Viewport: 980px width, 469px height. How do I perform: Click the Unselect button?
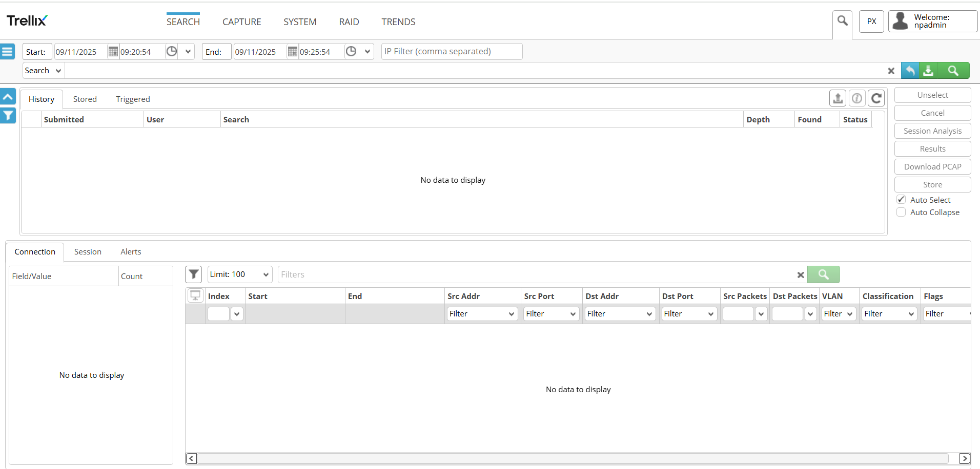[x=932, y=95]
